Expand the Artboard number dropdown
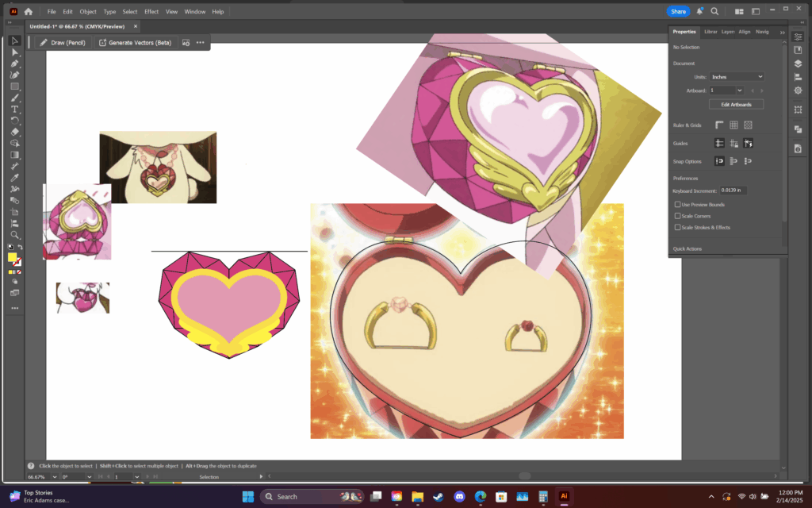 pos(740,90)
